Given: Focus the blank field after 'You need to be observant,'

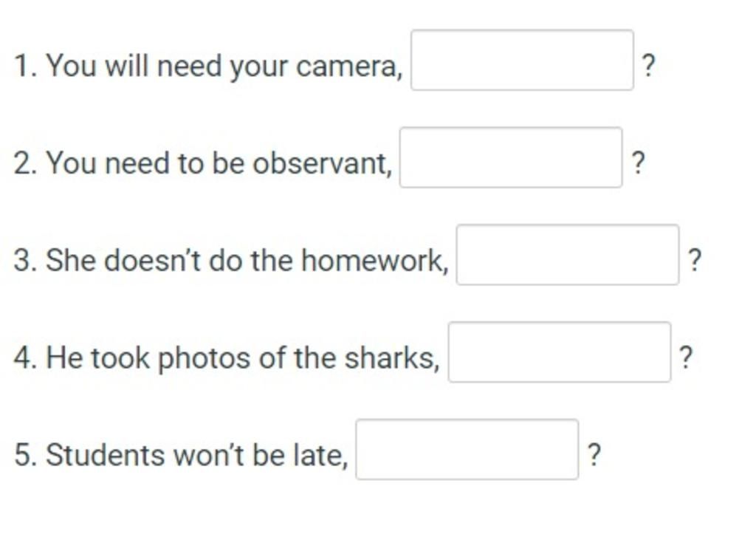Looking at the screenshot, I should 511,157.
